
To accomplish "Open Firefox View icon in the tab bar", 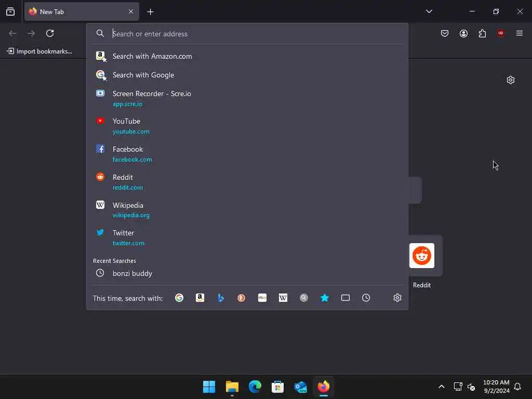I will tap(10, 11).
